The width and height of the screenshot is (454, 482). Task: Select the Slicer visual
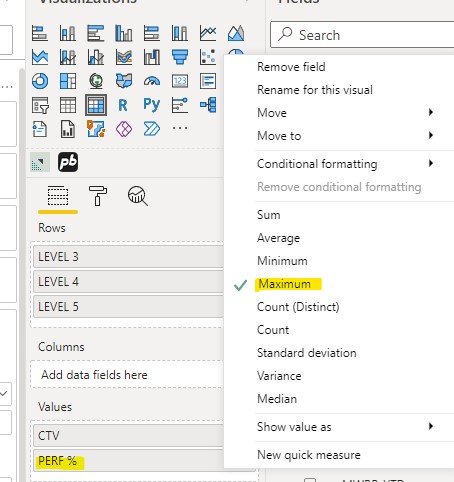pos(40,105)
